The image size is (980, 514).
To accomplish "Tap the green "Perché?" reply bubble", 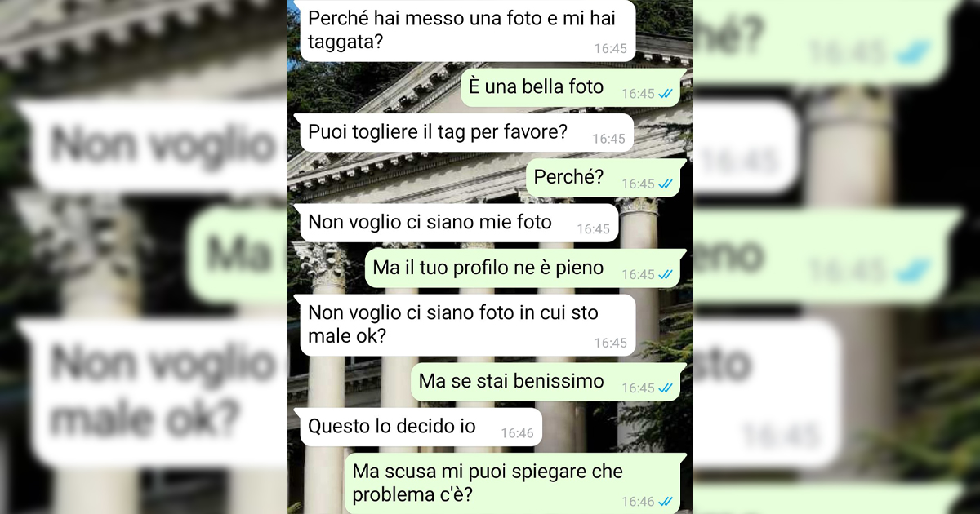I will [x=604, y=178].
